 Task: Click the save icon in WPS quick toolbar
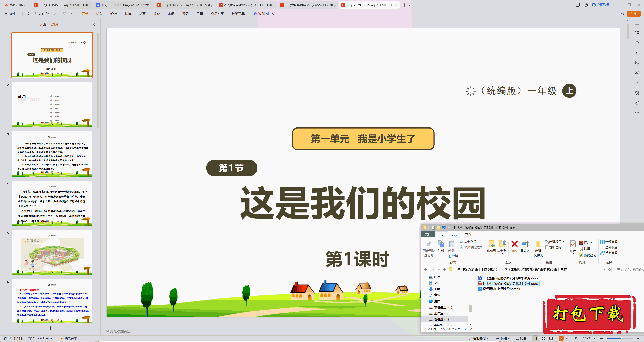[x=28, y=14]
